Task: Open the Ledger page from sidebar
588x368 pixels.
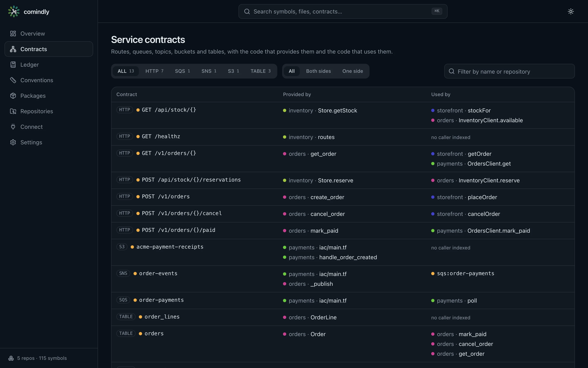Action: 49,65
